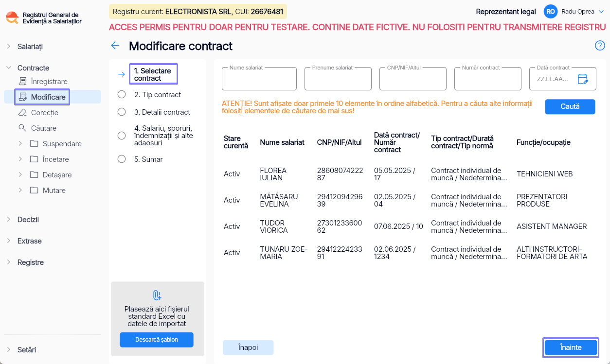
Task: Click the ASISTENT MANAGER cell
Action: pos(552,226)
